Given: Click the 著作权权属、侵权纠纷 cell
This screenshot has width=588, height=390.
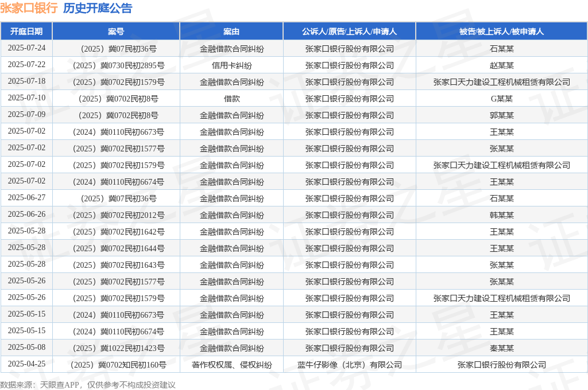Looking at the screenshot, I should tap(232, 365).
